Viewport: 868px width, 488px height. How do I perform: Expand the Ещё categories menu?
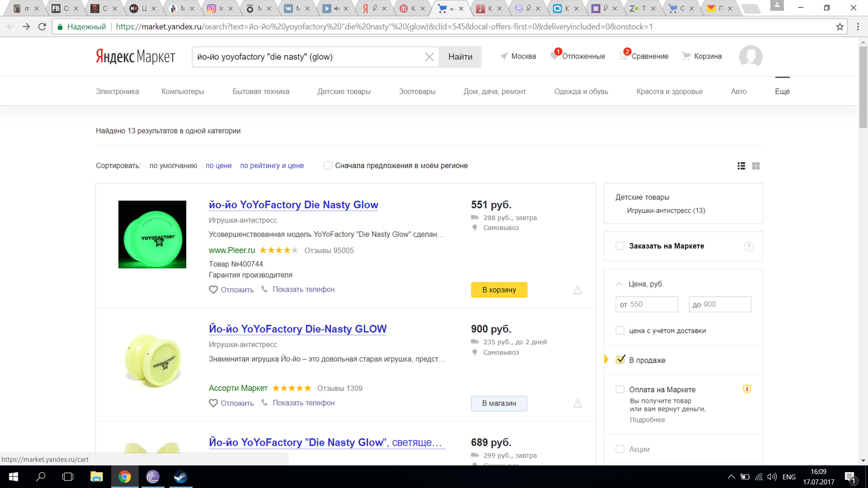point(782,92)
